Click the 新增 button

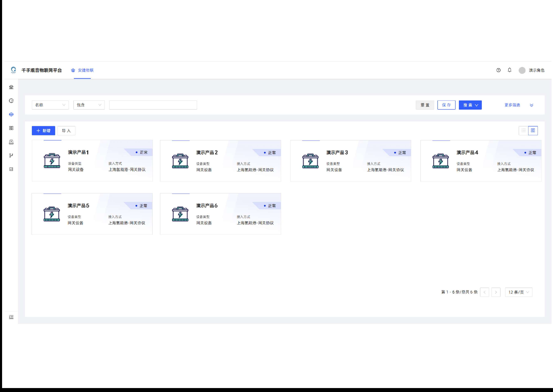coord(44,131)
